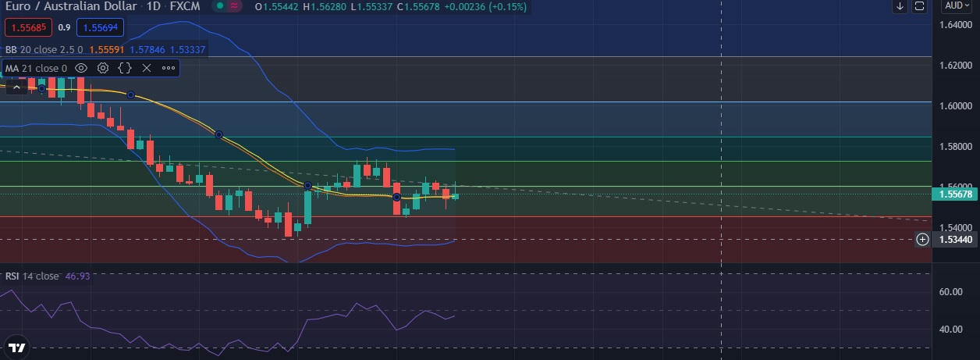
Task: Click the plus icon beside 1.53440
Action: tap(922, 239)
